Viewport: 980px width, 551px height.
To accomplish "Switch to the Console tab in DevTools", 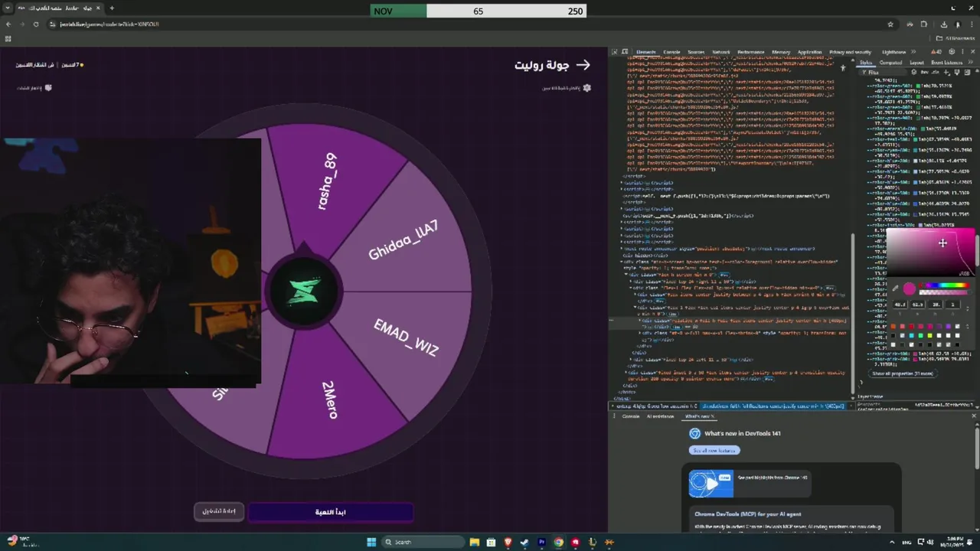I will pyautogui.click(x=671, y=51).
